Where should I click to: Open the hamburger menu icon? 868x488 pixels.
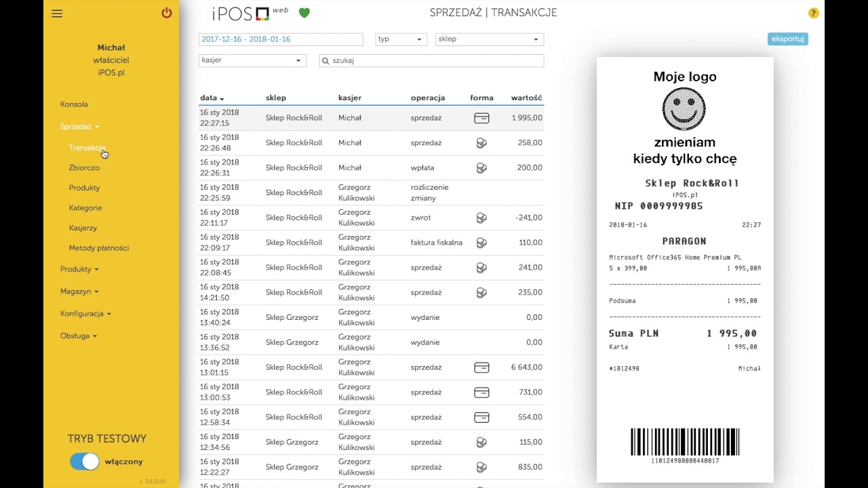(x=57, y=14)
